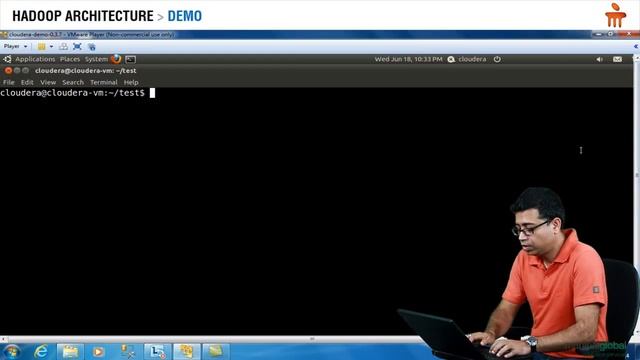Viewport: 640px width, 360px height.
Task: Launch Firefox from the top panel
Action: click(x=116, y=59)
